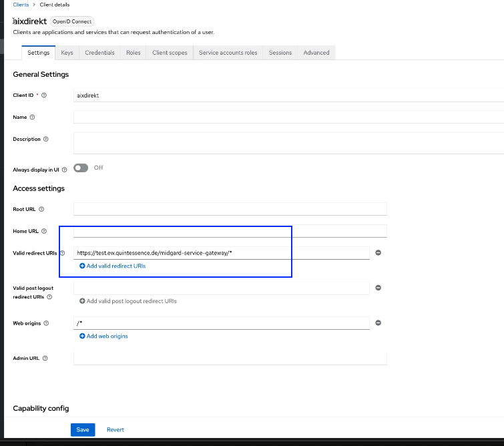This screenshot has width=504, height=446.
Task: Click Add valid redirect URIs link
Action: 112,266
